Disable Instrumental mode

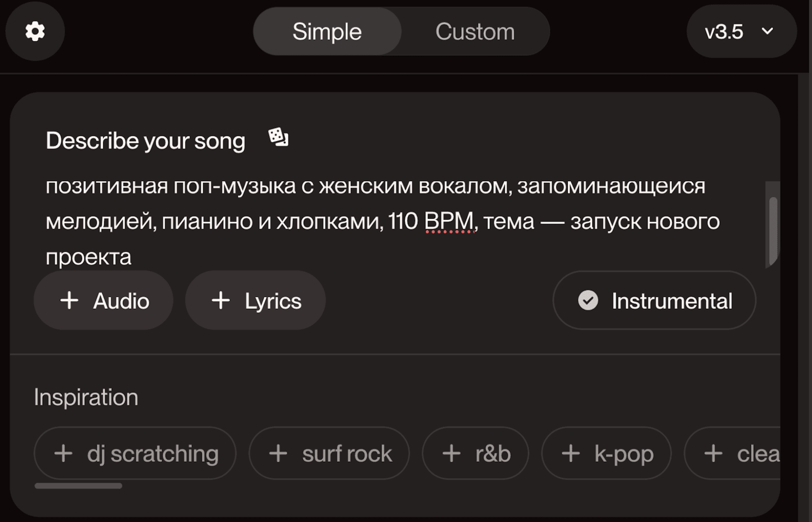pos(654,300)
